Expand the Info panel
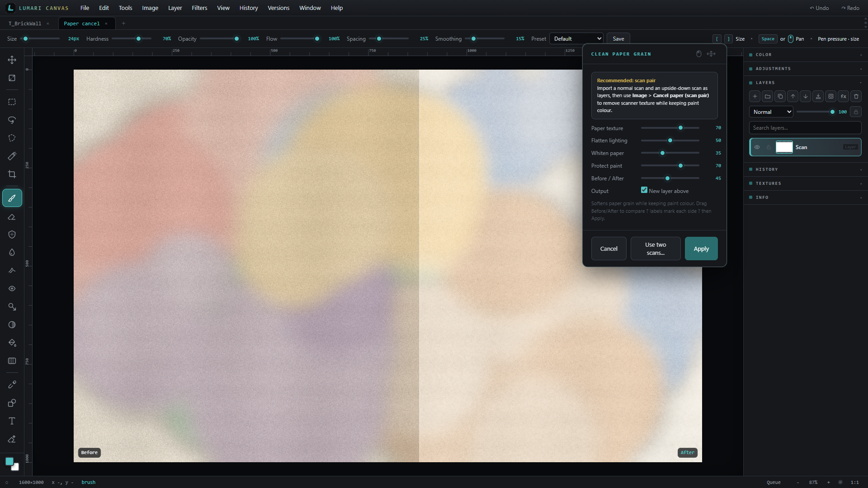 click(805, 197)
